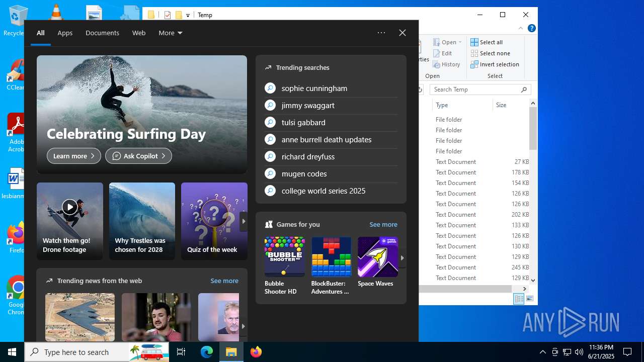This screenshot has height=362, width=644.
Task: Sort by Size column header
Action: [510, 105]
